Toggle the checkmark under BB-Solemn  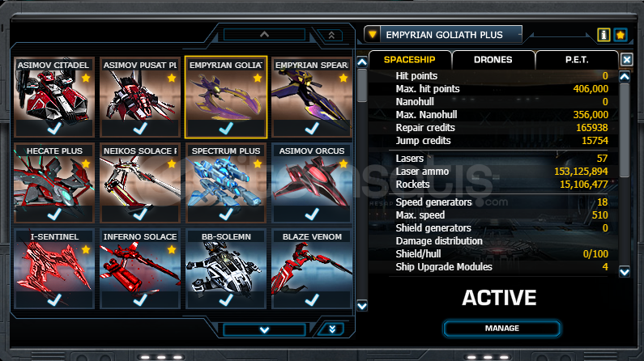point(226,299)
